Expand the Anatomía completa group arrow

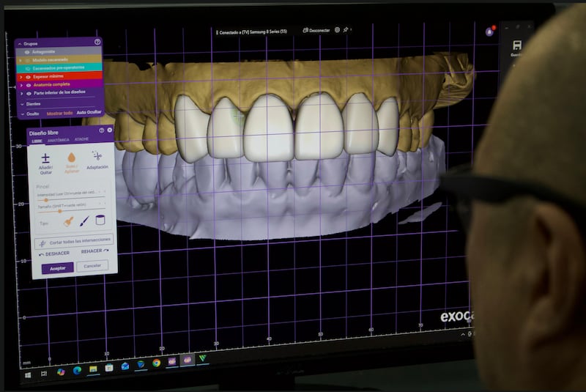pyautogui.click(x=21, y=86)
